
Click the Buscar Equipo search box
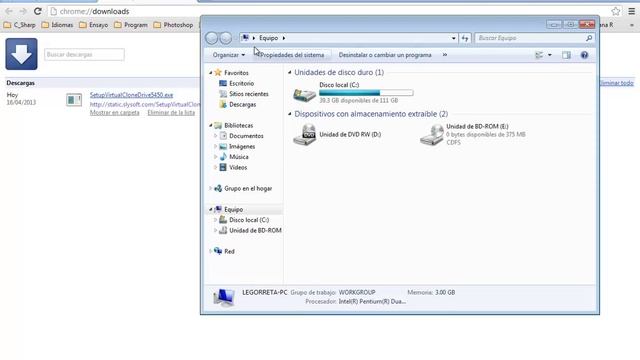pyautogui.click(x=534, y=38)
